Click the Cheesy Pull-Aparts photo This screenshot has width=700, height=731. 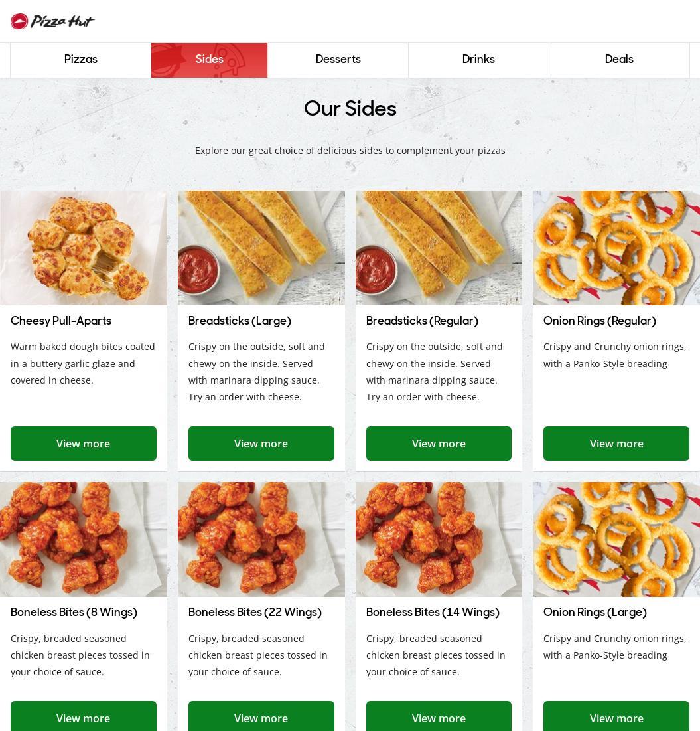coord(84,248)
